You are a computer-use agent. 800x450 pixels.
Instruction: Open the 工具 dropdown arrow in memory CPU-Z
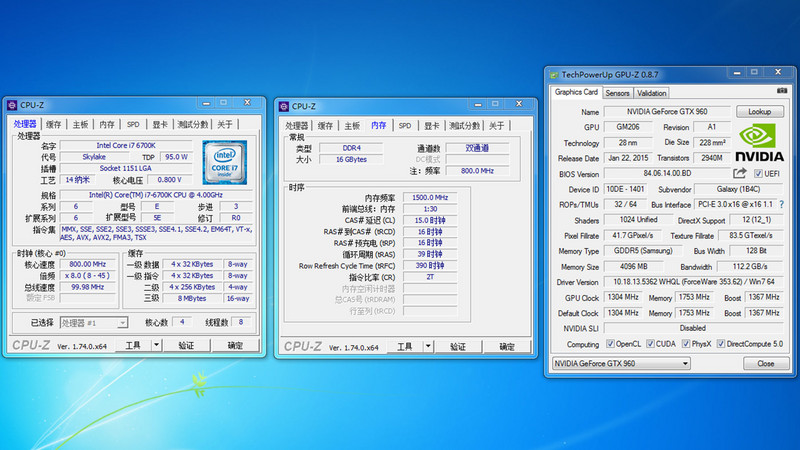point(428,347)
